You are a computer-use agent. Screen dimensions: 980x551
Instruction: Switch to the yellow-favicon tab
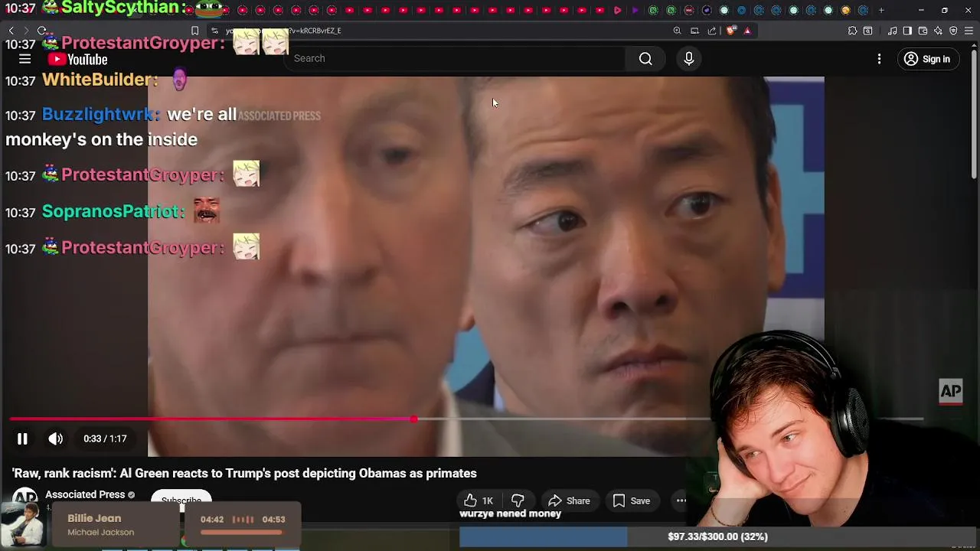pos(845,10)
